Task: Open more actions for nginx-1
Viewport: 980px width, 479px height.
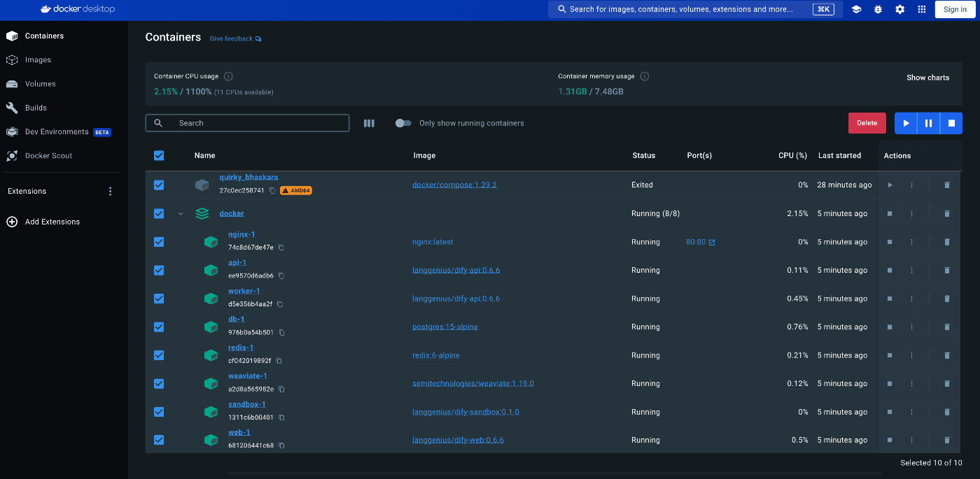Action: 911,242
